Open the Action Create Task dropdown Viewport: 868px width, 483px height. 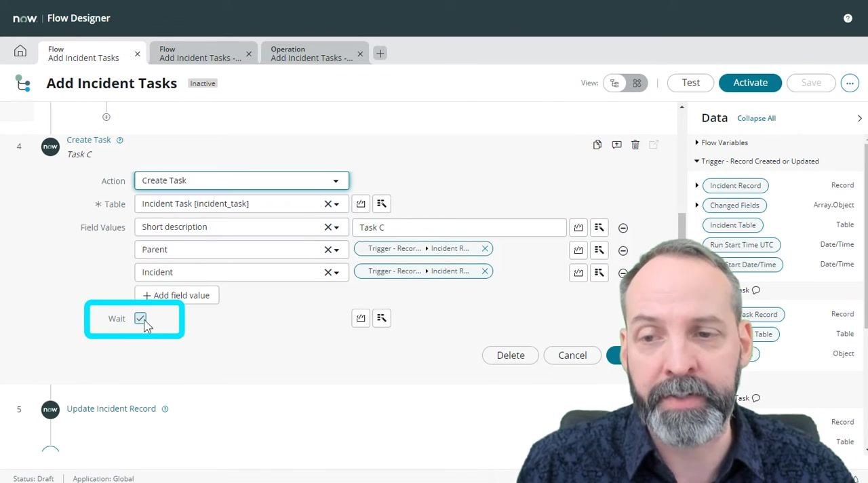[241, 180]
